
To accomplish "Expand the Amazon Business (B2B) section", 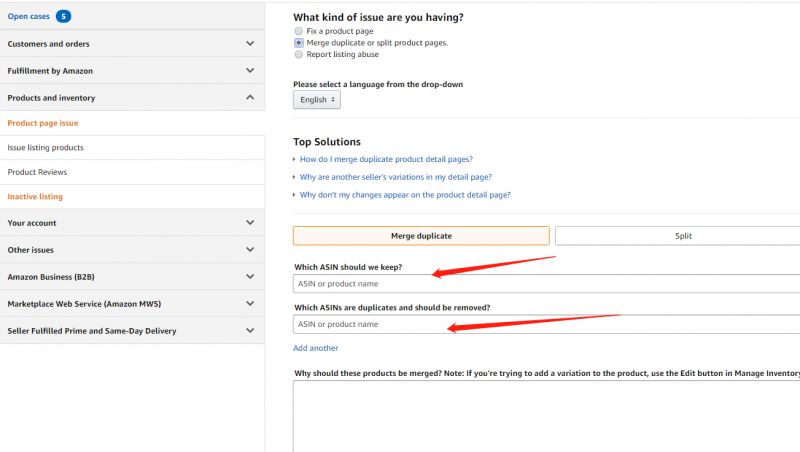I will pos(250,277).
